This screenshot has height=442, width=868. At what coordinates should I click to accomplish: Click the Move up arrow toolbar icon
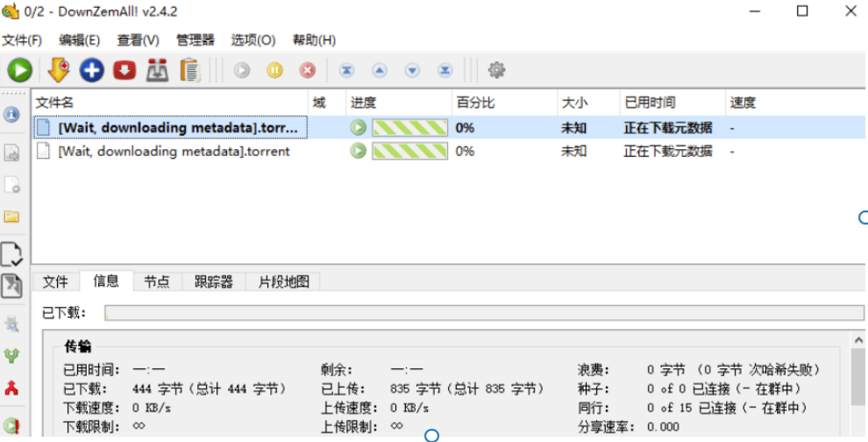click(x=379, y=70)
